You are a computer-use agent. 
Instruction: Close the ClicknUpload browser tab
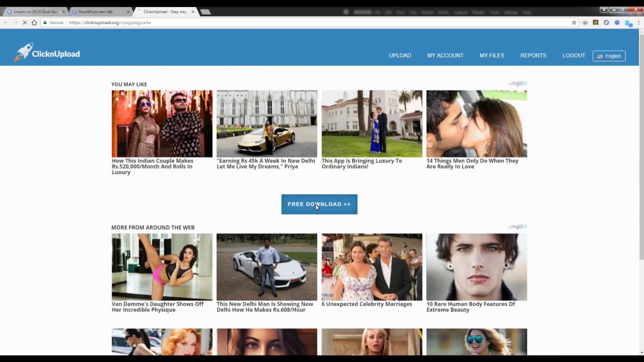(193, 12)
